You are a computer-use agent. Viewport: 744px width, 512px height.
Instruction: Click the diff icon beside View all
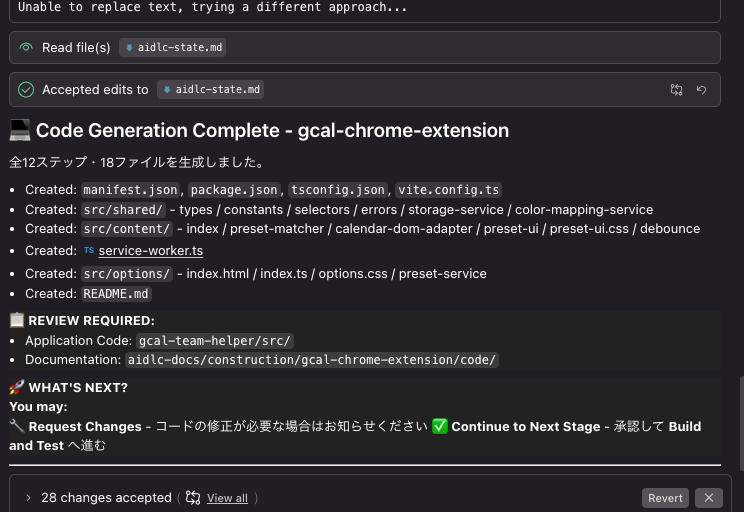pos(193,498)
